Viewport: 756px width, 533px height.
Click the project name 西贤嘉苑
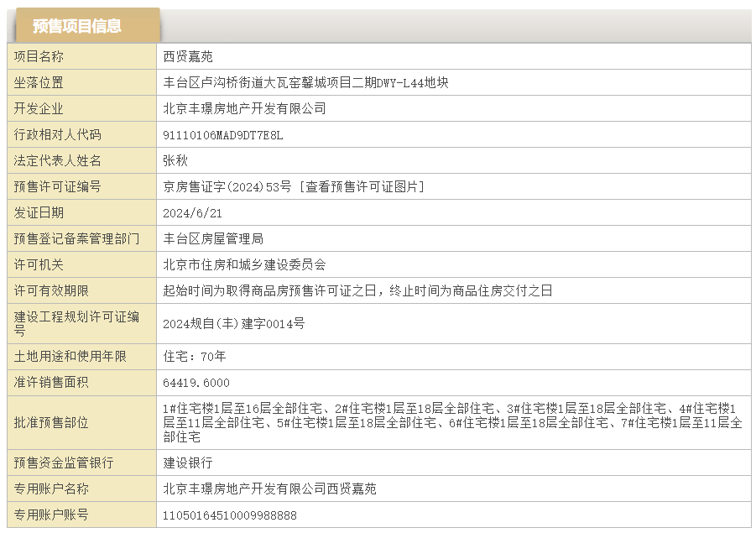188,56
